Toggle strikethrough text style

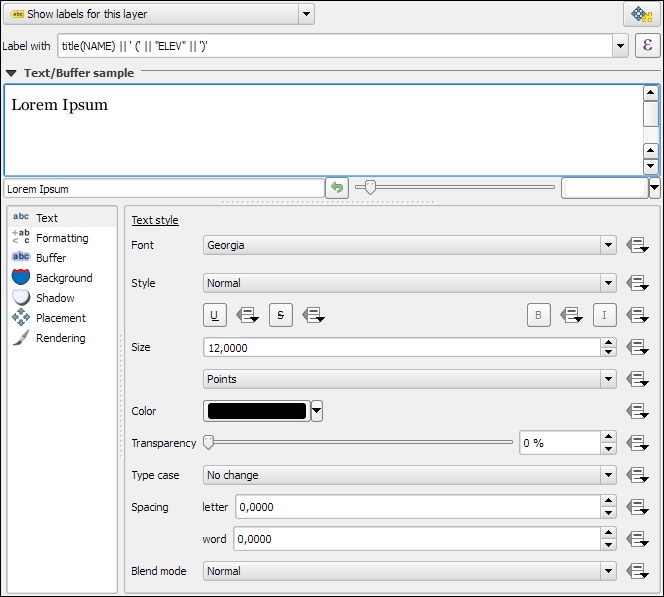click(x=280, y=315)
